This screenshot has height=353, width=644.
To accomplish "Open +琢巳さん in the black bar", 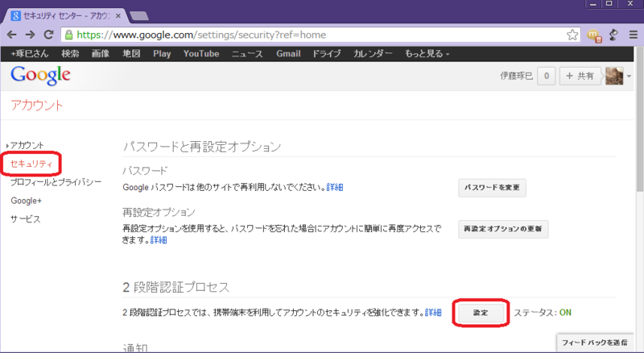I will click(30, 54).
